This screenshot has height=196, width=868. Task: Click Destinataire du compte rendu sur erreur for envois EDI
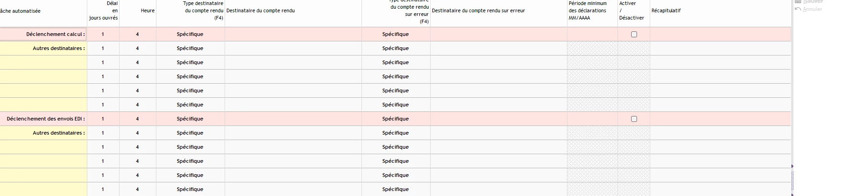(498, 119)
